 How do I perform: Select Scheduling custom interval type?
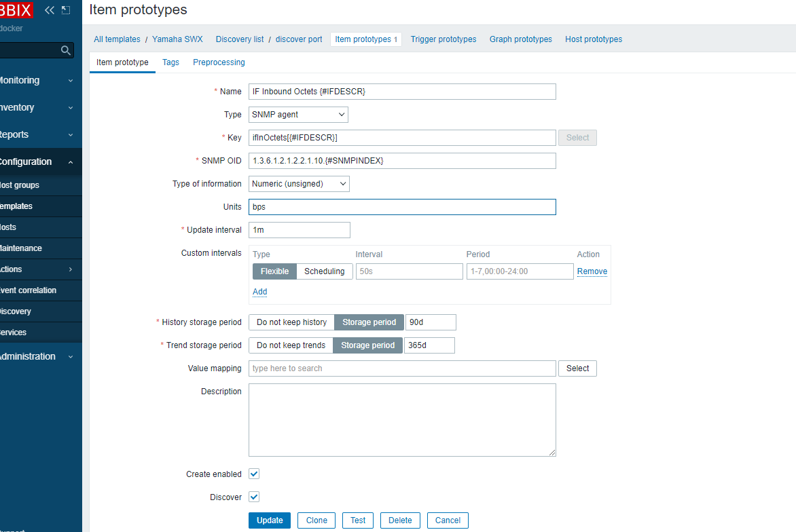(325, 271)
